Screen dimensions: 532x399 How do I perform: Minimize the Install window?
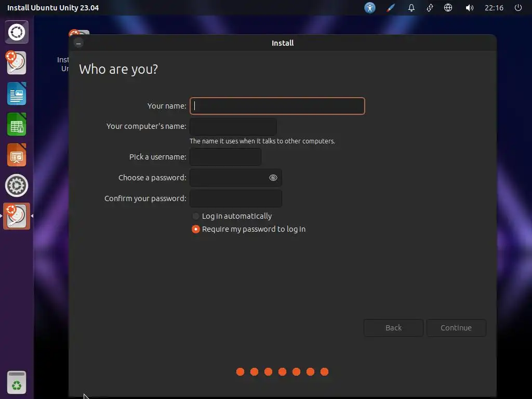(x=78, y=43)
